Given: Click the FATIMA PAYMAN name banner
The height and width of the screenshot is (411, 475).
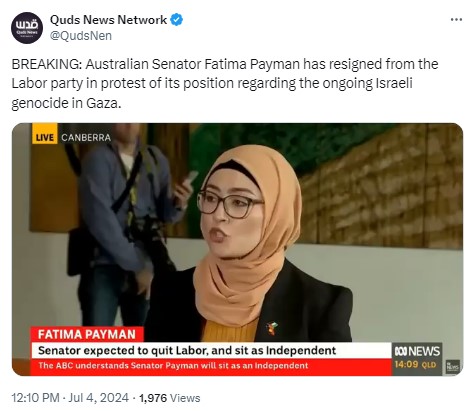Looking at the screenshot, I should pyautogui.click(x=87, y=334).
